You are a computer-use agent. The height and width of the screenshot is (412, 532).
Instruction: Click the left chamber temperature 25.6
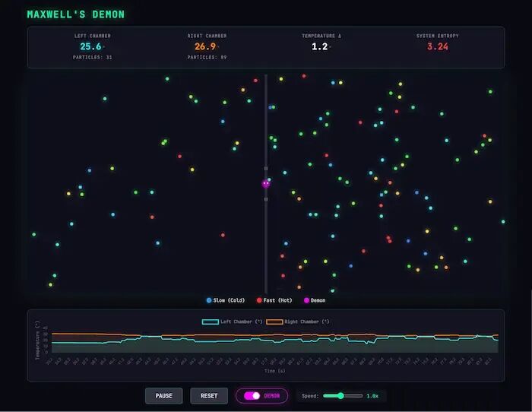pyautogui.click(x=90, y=46)
